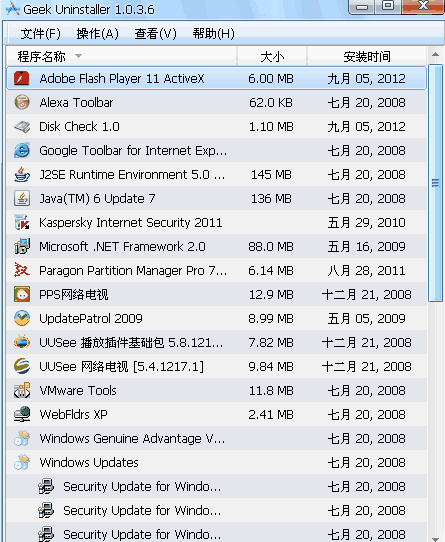The image size is (445, 542).
Task: Select the UUSee 播放插件基础包 5.8.121 text
Action: click(x=131, y=342)
